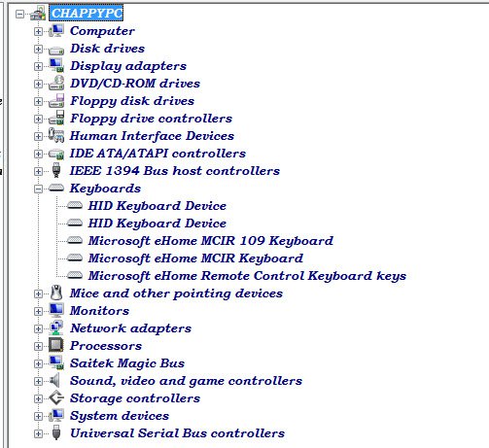Expand the IEEE 1394 Bus host controllers node
Screen dimensions: 489x448
(38, 171)
